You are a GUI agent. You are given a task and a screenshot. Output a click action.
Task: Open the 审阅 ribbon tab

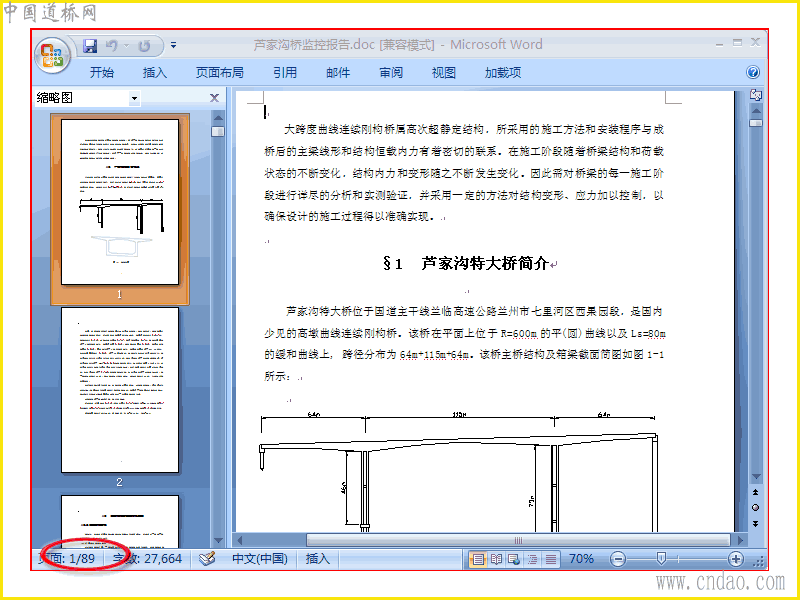(391, 72)
